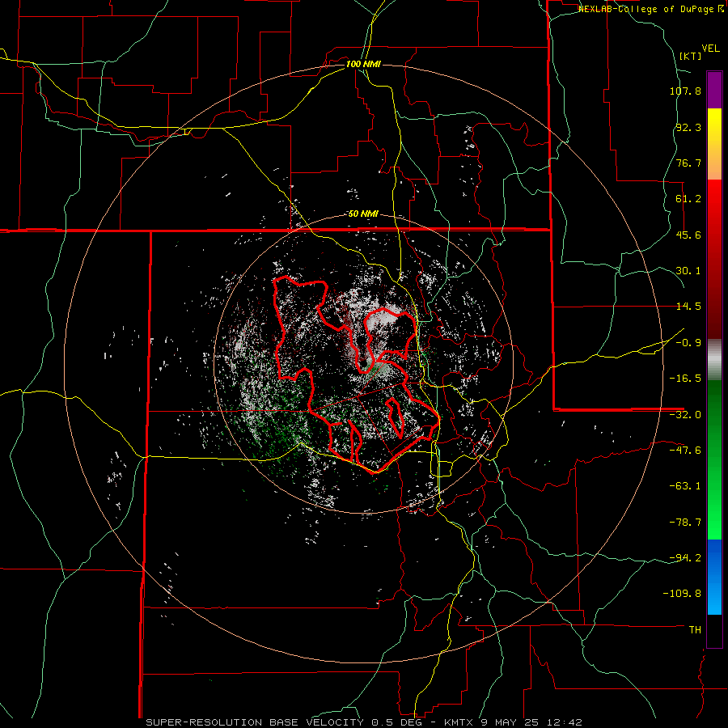This screenshot has height=728, width=728.
Task: Click the 100 NMI range ring label
Action: 363,64
